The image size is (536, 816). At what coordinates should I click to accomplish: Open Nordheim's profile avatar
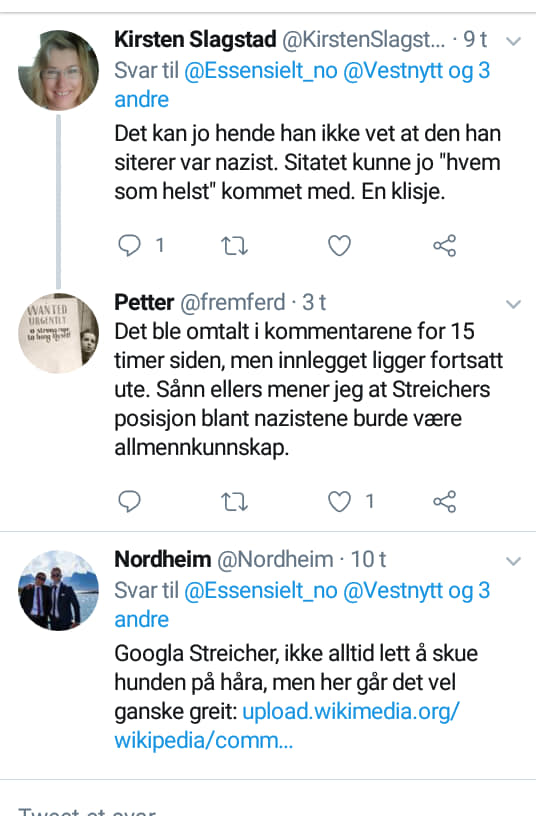tap(58, 590)
